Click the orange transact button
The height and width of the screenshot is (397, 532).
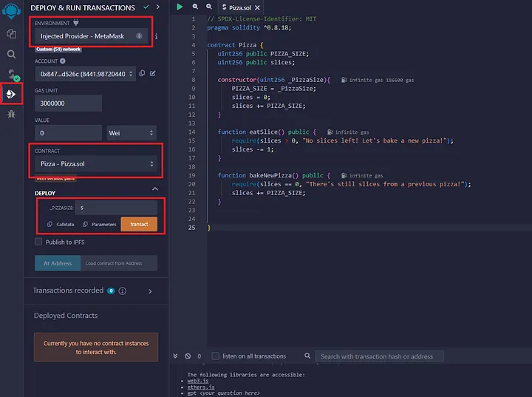click(139, 224)
